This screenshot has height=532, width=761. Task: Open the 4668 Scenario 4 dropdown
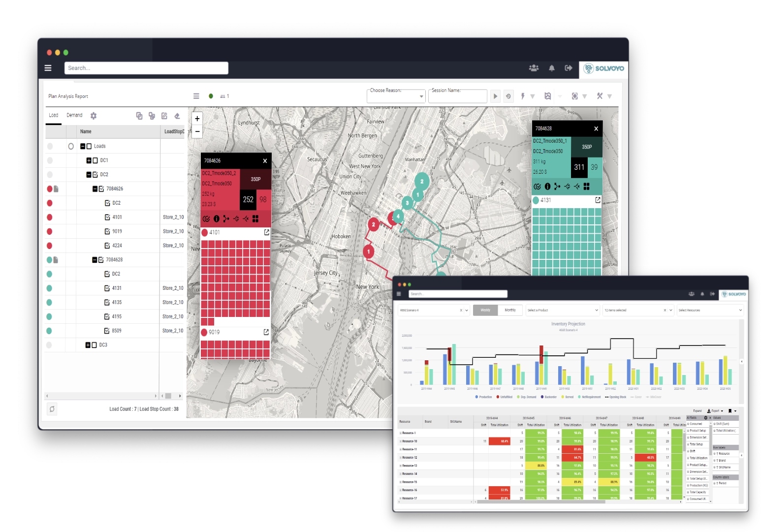coord(433,310)
